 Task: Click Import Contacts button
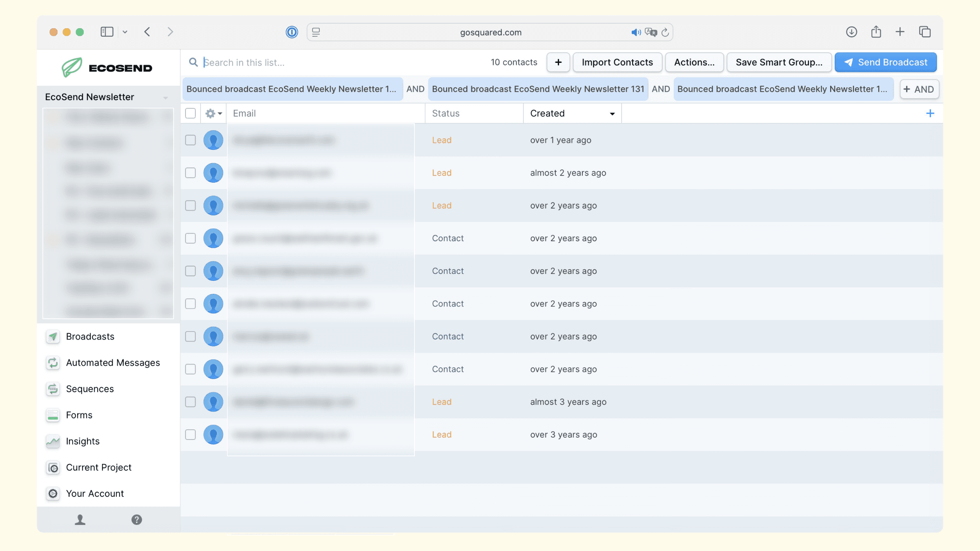tap(617, 62)
